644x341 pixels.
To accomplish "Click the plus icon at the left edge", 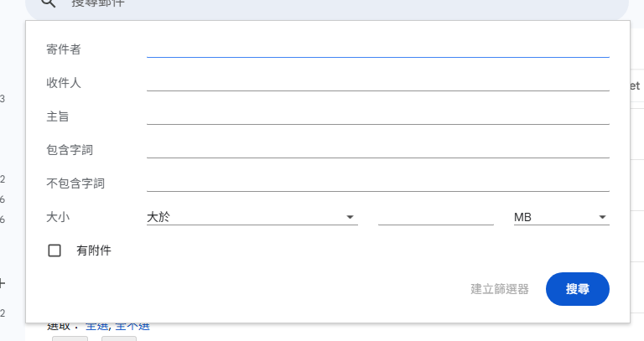I will pos(2,284).
